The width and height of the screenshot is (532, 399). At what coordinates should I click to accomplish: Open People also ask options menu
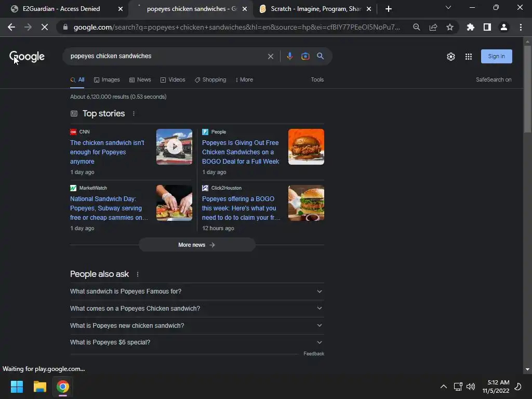click(x=137, y=274)
